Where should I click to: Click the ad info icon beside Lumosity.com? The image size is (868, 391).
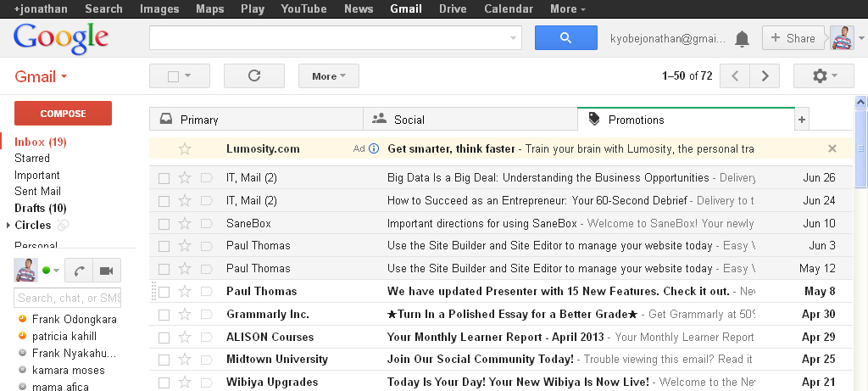pos(374,148)
